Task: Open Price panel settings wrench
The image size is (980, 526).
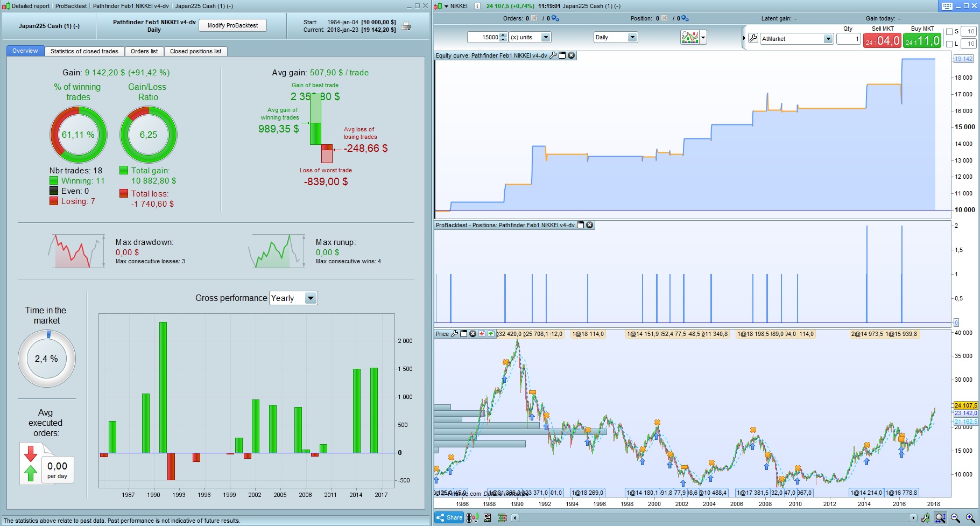Action: [454, 334]
